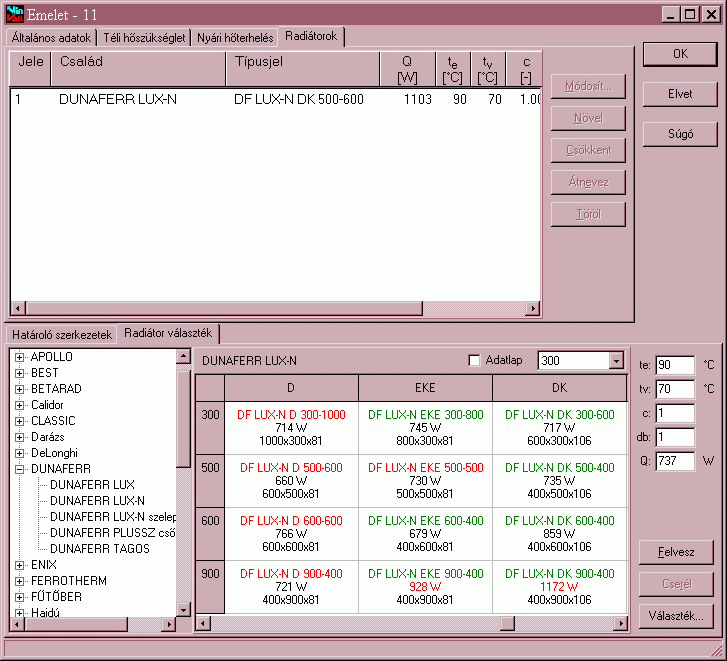727x661 pixels.
Task: Click the tv temperature input field
Action: (x=675, y=389)
